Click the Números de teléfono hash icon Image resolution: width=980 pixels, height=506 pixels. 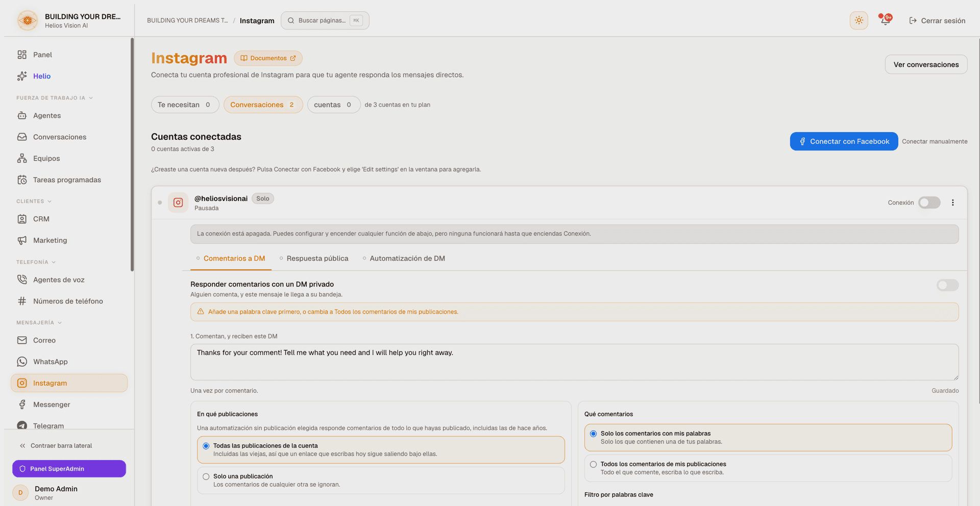pos(22,301)
